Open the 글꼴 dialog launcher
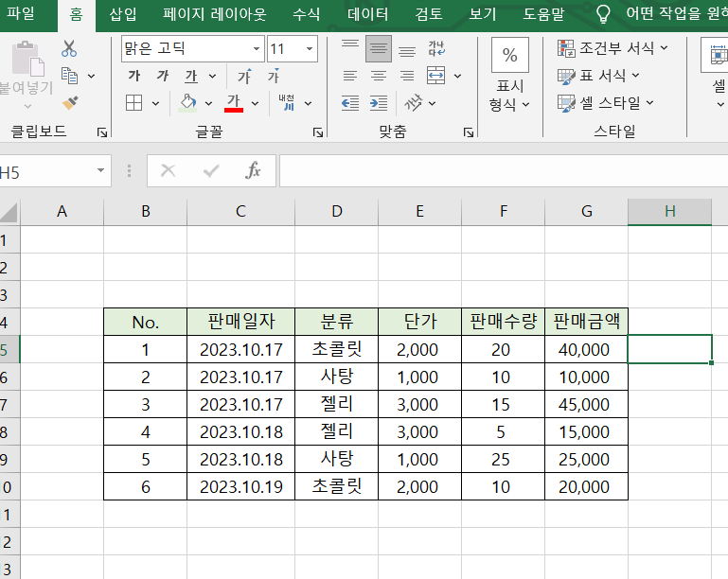Screen dimensions: 728x579 (318, 133)
